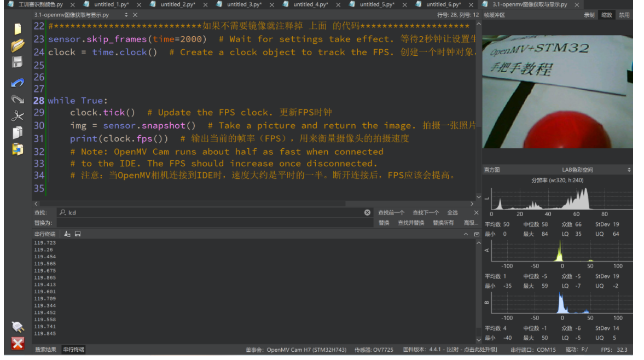The width and height of the screenshot is (644, 360).
Task: Click terminal output line 119.845
Action: point(45,333)
